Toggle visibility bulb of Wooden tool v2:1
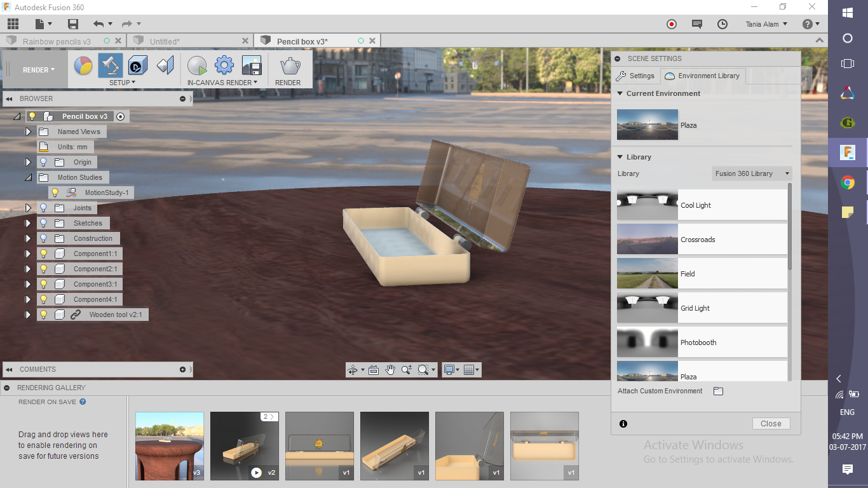The image size is (868, 488). tap(44, 315)
